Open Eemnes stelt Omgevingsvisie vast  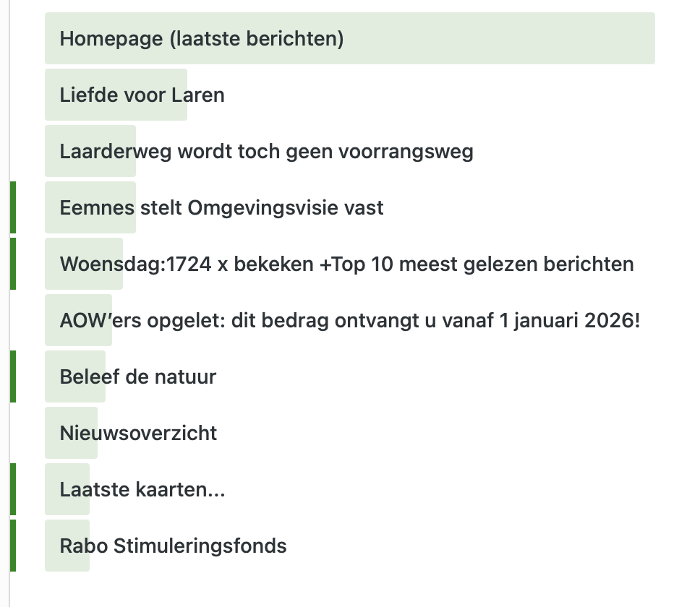click(221, 208)
